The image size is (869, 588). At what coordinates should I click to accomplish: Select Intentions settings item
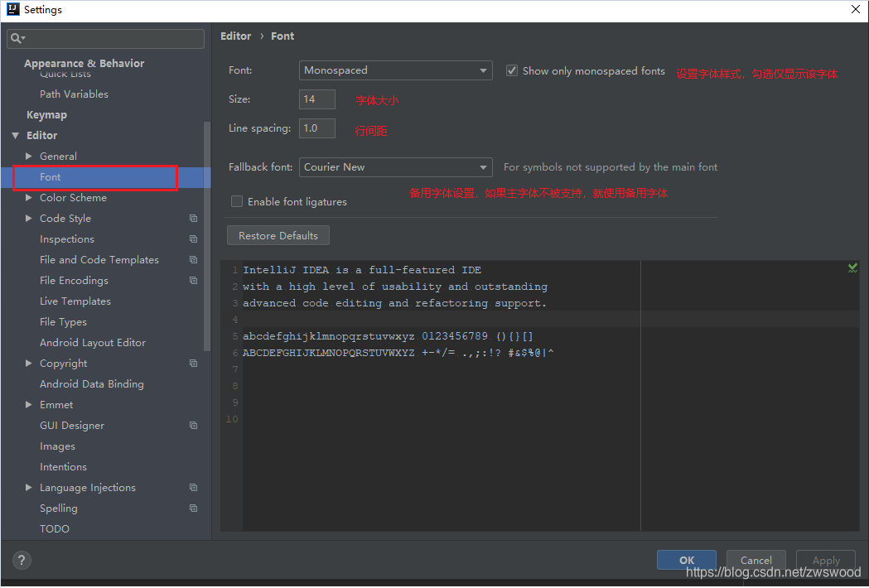[x=63, y=466]
